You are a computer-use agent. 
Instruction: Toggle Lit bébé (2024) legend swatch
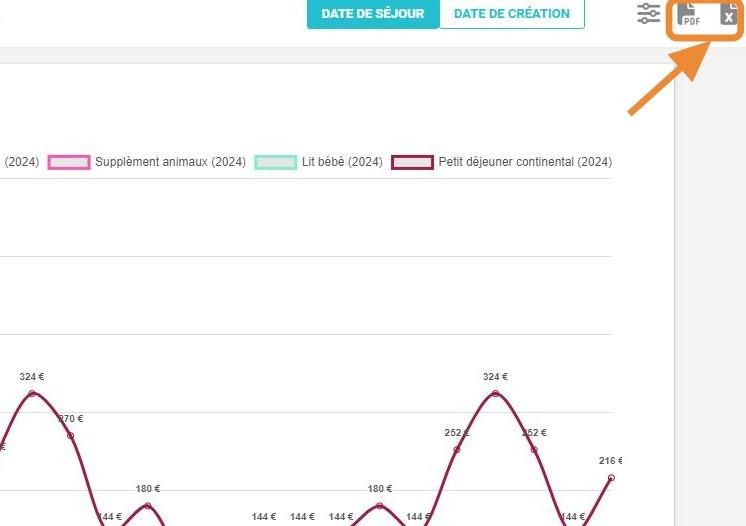(x=276, y=162)
